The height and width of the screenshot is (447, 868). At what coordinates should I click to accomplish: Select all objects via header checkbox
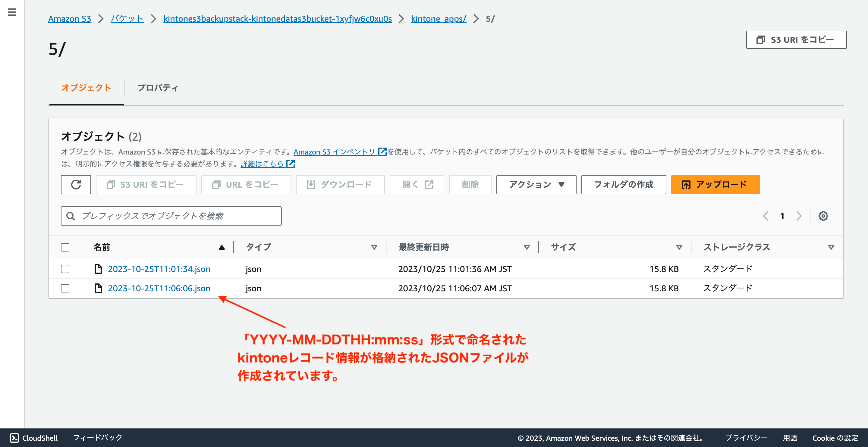(x=65, y=247)
